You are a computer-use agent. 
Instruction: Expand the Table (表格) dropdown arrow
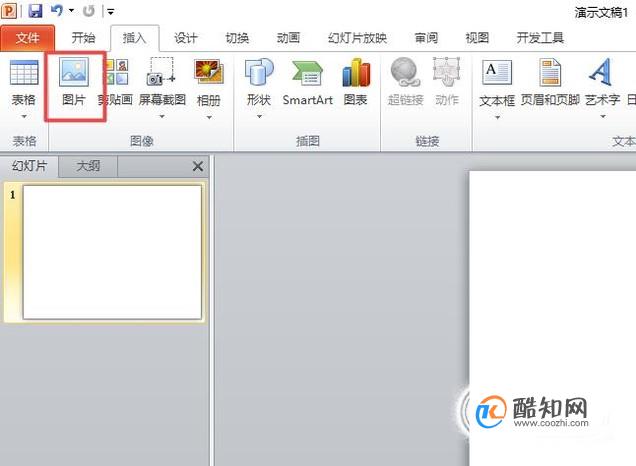[24, 117]
